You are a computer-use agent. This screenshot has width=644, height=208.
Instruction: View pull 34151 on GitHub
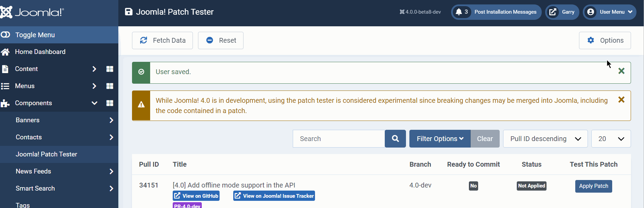(196, 196)
